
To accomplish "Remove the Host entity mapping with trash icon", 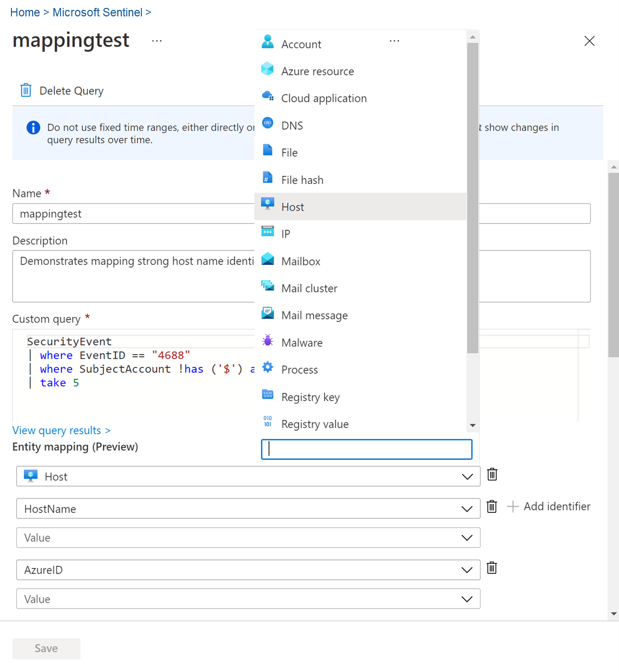I will coord(492,474).
